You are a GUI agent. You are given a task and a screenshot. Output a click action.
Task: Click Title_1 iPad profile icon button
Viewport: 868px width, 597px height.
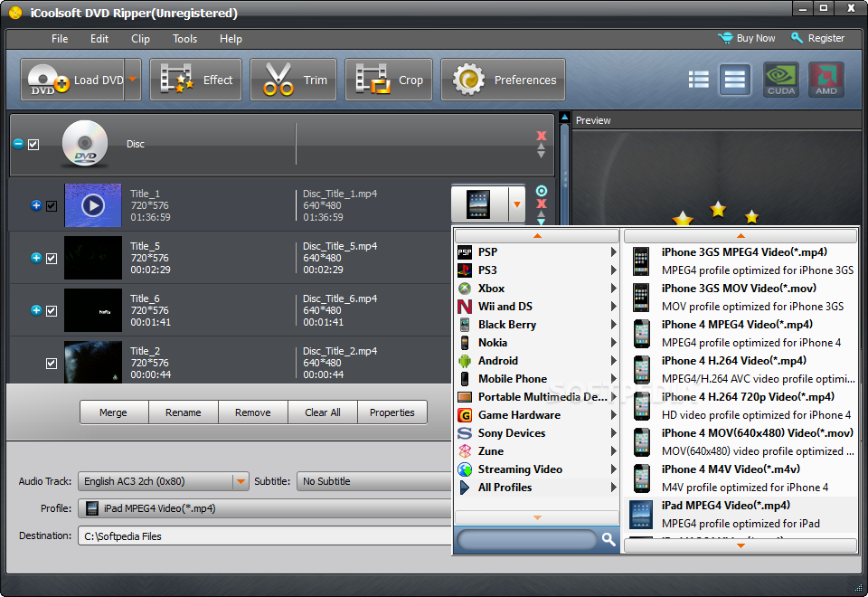479,204
